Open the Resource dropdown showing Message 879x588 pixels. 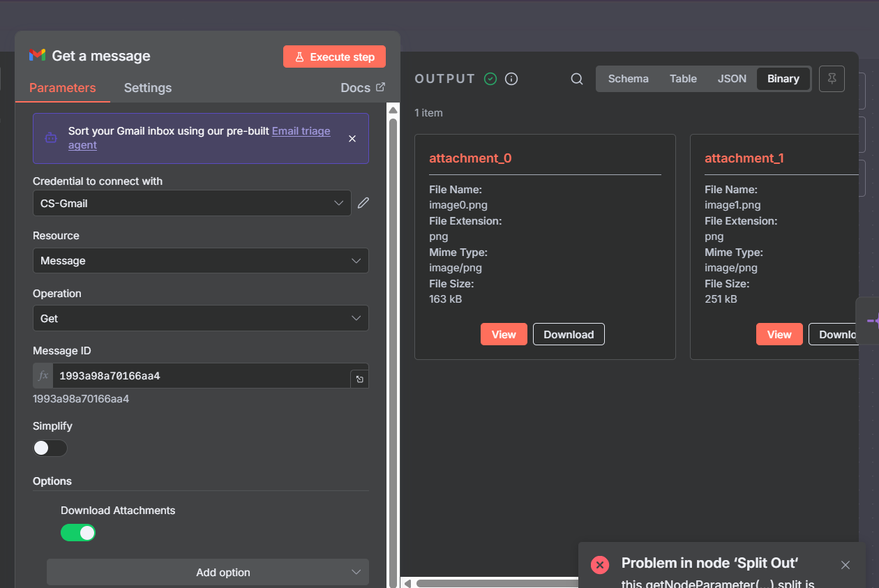[200, 261]
